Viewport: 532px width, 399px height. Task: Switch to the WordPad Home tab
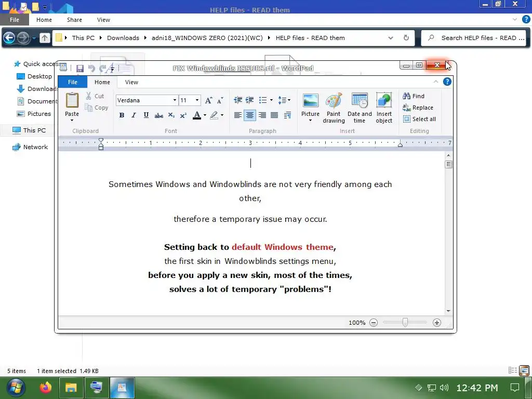(102, 82)
